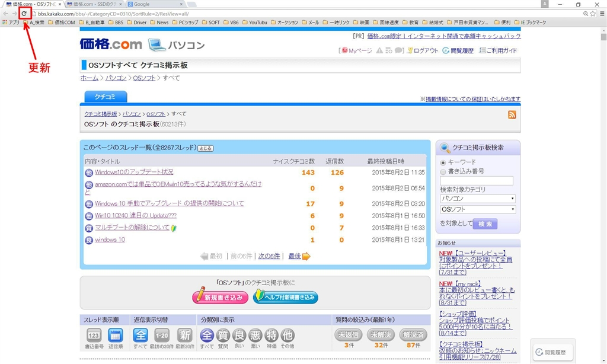Viewport: 607px width, 364px height.
Task: Click the header 閲覧履歴 link
Action: pyautogui.click(x=462, y=51)
